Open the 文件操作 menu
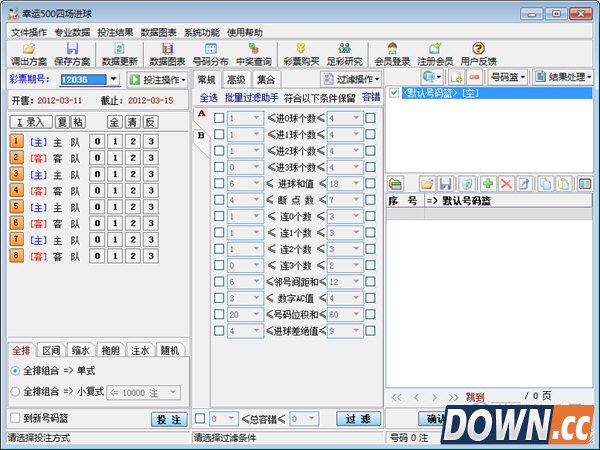 click(x=29, y=33)
